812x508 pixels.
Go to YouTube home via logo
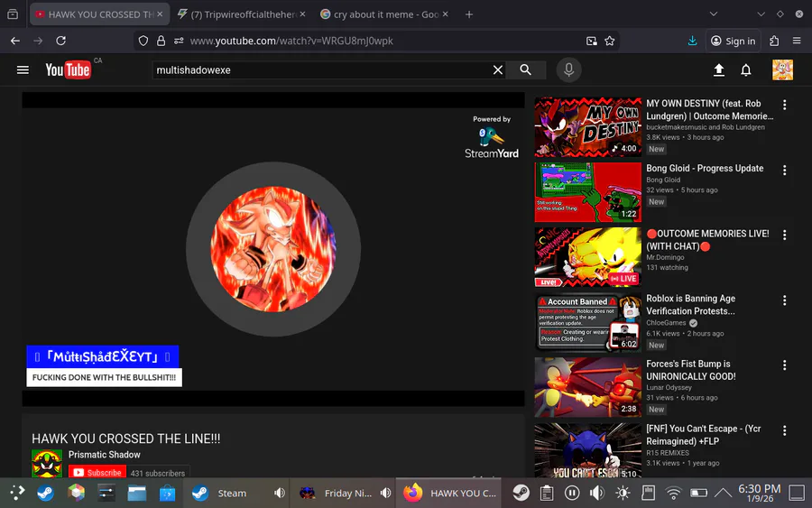click(x=68, y=69)
